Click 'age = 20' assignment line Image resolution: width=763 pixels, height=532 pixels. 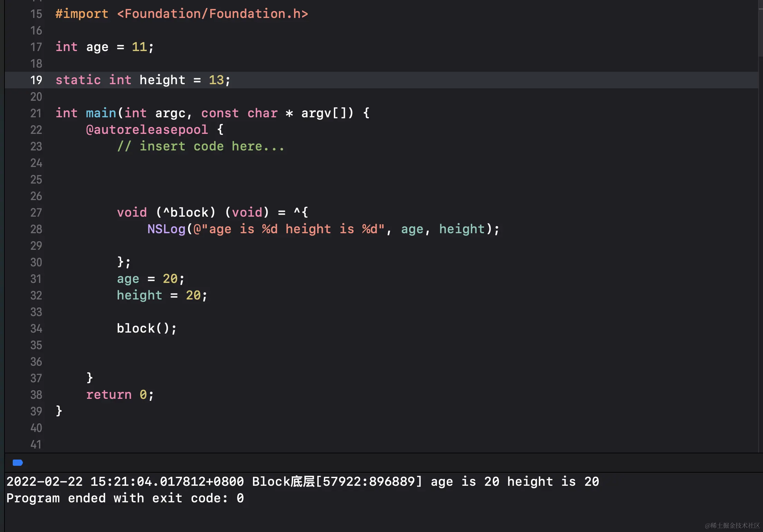(151, 279)
